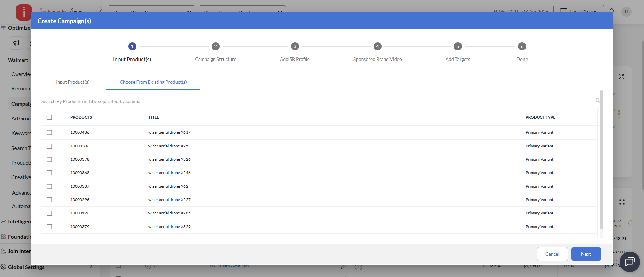644x277 pixels.
Task: Open the status dropdown arrow in campaign row
Action: click(x=155, y=267)
